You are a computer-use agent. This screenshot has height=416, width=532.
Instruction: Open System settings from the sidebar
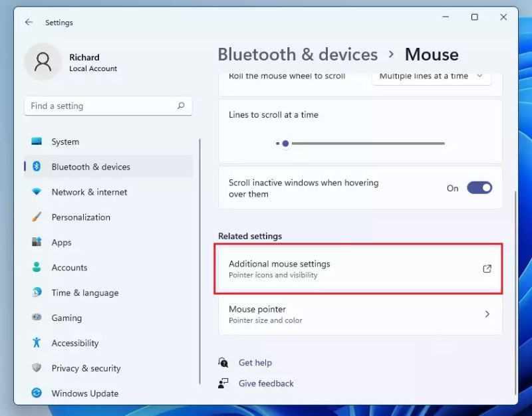[65, 142]
